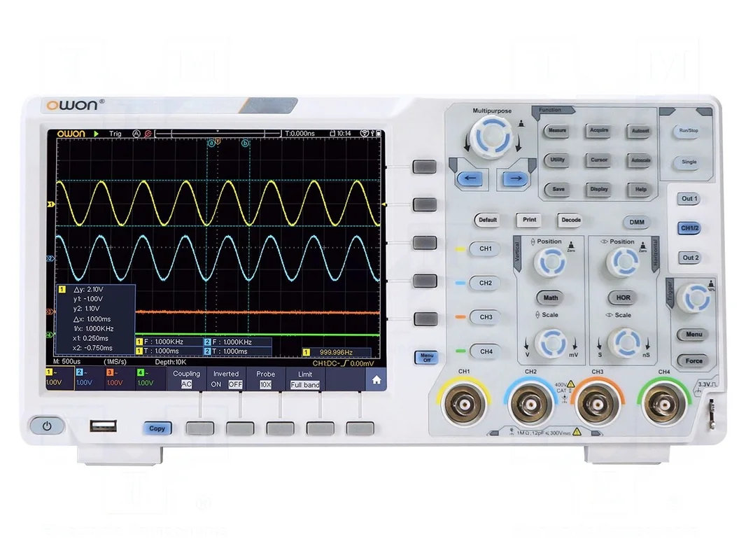Toggle channel CH2 button

tap(485, 283)
